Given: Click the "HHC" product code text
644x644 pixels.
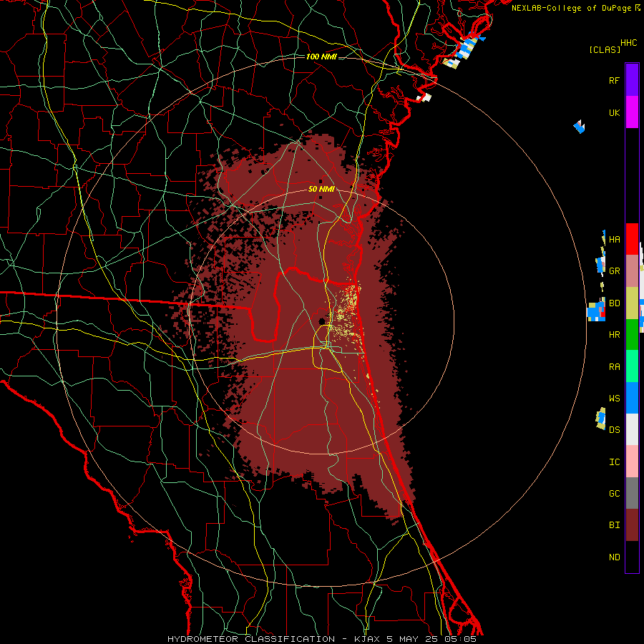Looking at the screenshot, I should [629, 43].
